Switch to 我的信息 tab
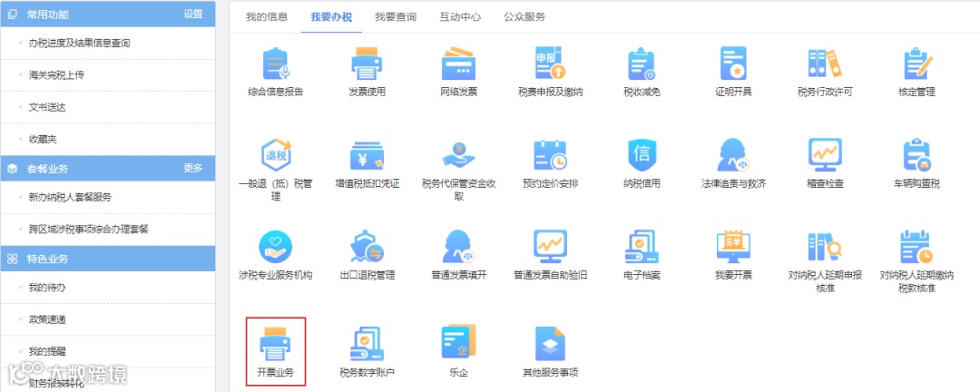This screenshot has height=392, width=980. coord(267,17)
